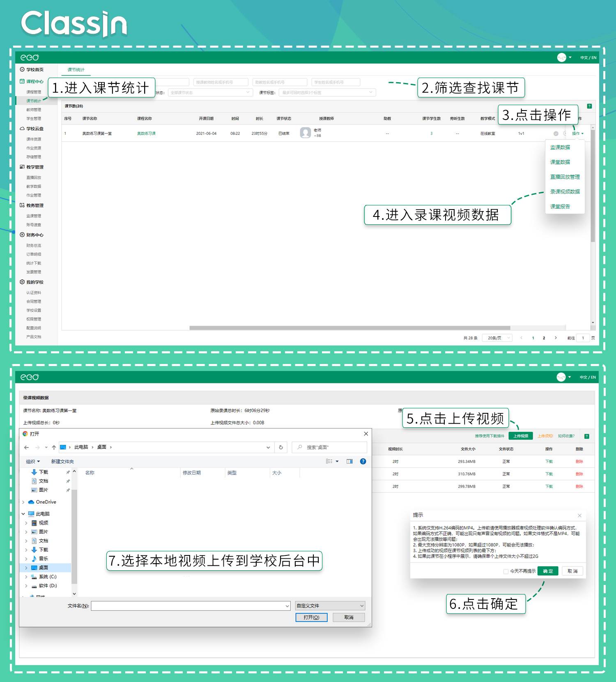Click the 学生姓名或手机号 search field
616x682 pixels.
tap(336, 82)
